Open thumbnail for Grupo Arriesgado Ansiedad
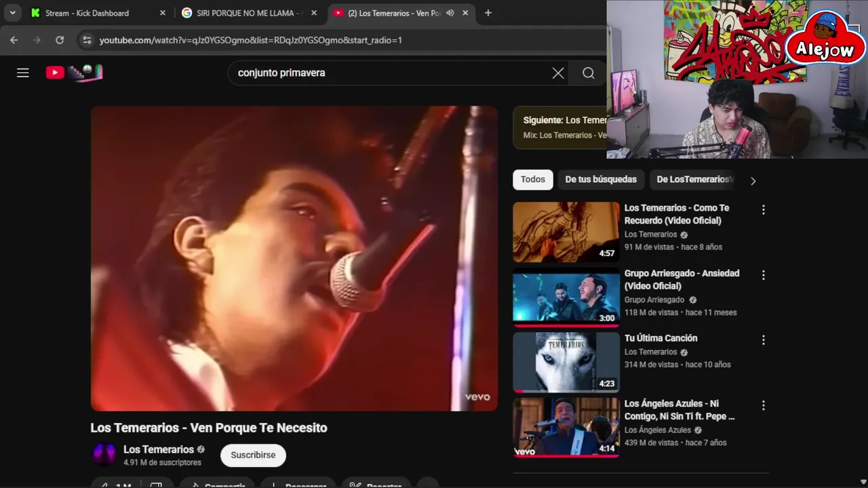Screen dimensions: 868x488 [x=566, y=298]
